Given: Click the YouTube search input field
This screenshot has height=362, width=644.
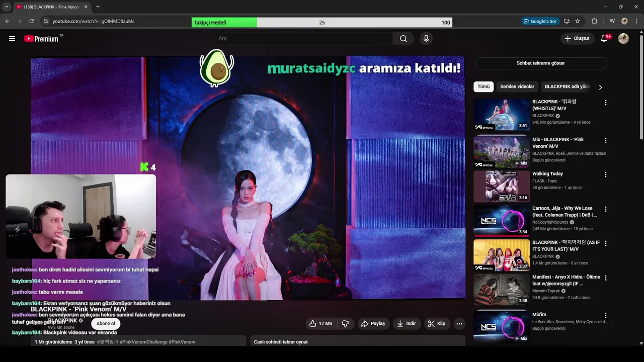Looking at the screenshot, I should (303, 39).
